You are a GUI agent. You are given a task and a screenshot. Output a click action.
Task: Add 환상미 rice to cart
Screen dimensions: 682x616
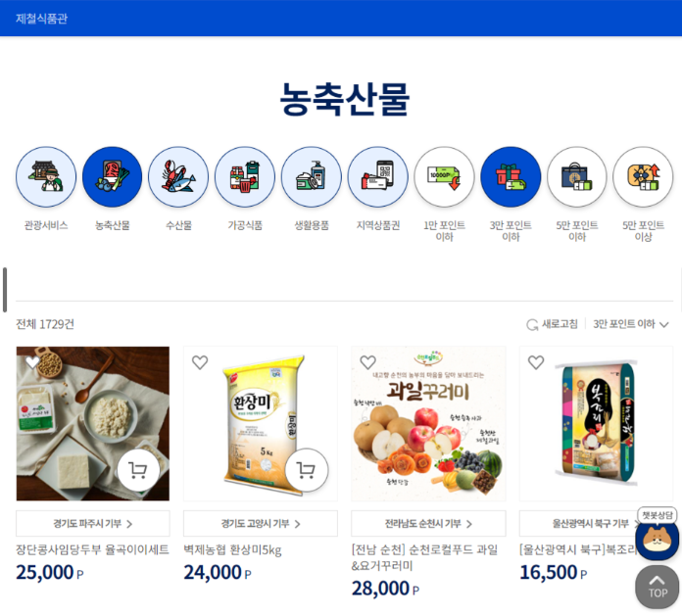coord(306,470)
